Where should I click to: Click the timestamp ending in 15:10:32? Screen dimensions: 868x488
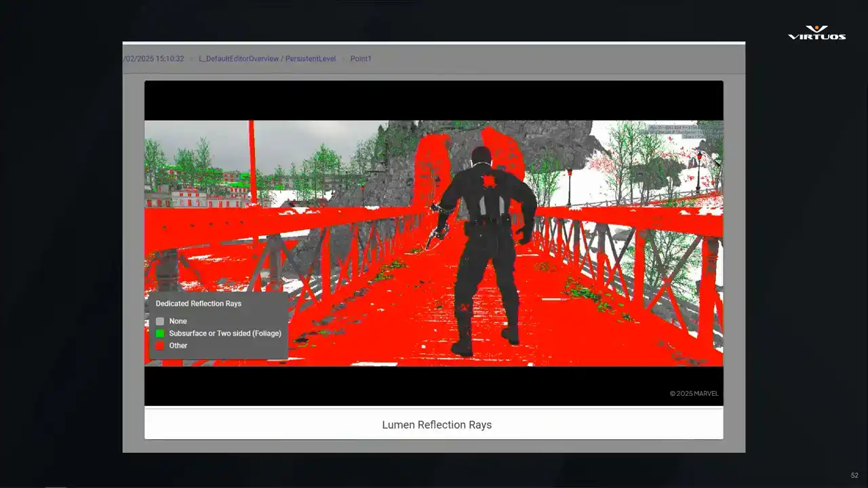pyautogui.click(x=154, y=59)
